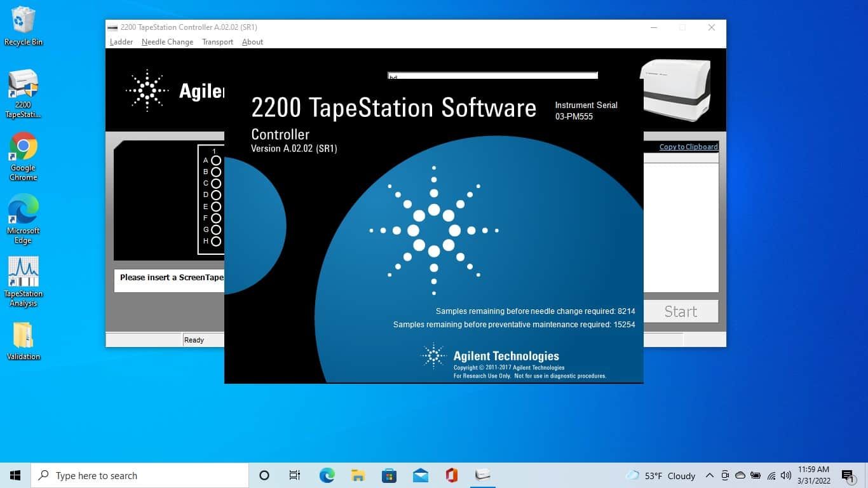Open network settings tray icon
Image resolution: width=868 pixels, height=488 pixels.
point(771,475)
